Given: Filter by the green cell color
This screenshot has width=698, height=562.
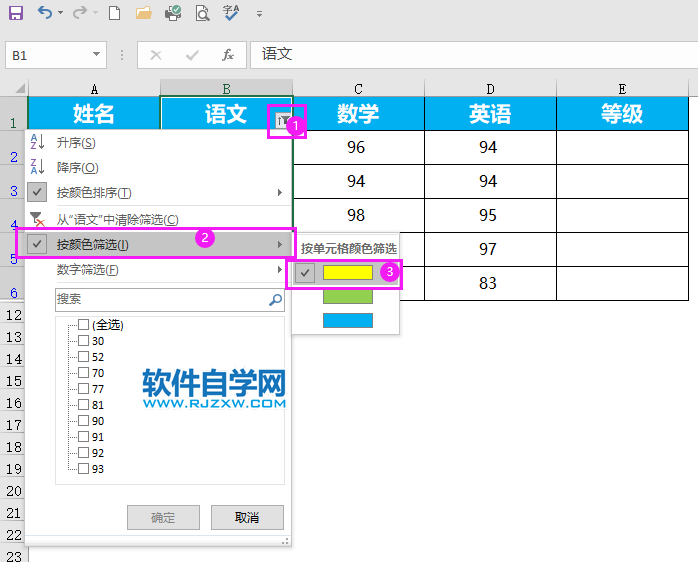Looking at the screenshot, I should pos(348,297).
